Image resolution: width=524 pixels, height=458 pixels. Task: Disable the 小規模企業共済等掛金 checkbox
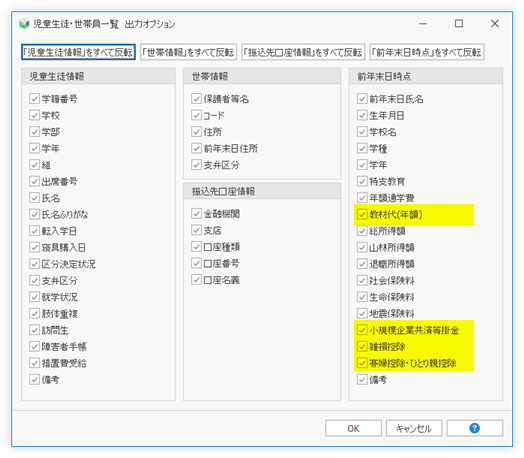[362, 330]
